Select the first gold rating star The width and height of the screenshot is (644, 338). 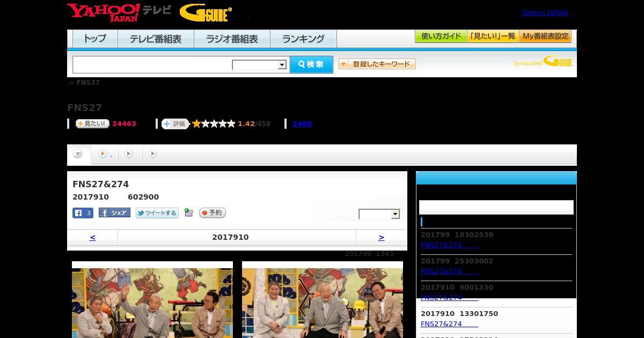point(196,124)
